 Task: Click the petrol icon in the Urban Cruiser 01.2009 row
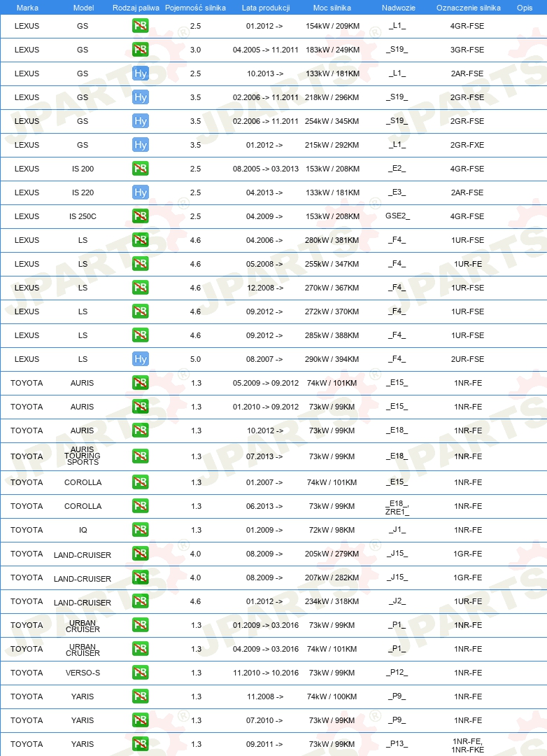[x=140, y=625]
